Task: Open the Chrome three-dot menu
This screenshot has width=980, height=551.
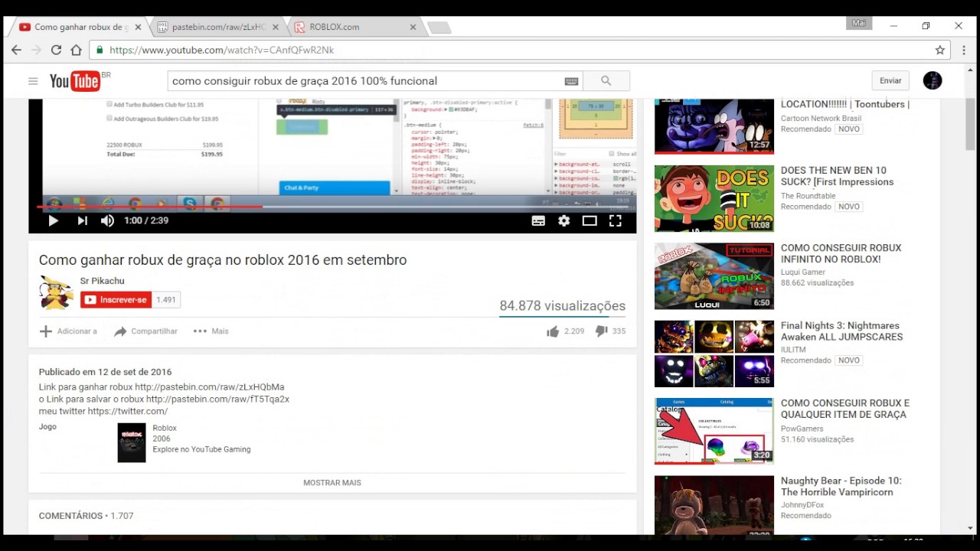Action: click(x=962, y=50)
